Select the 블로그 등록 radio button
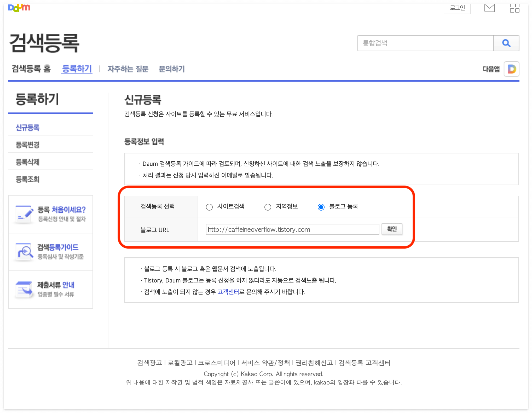The image size is (532, 413). [321, 207]
